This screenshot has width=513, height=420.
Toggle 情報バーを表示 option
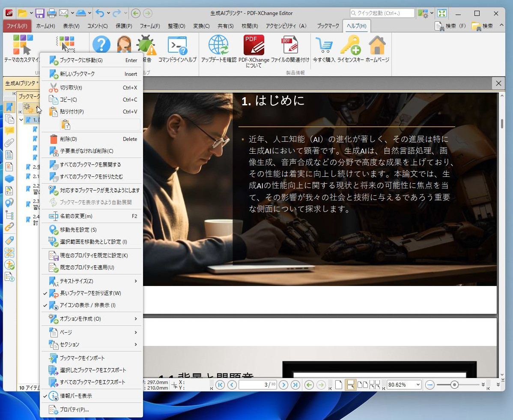(92, 396)
